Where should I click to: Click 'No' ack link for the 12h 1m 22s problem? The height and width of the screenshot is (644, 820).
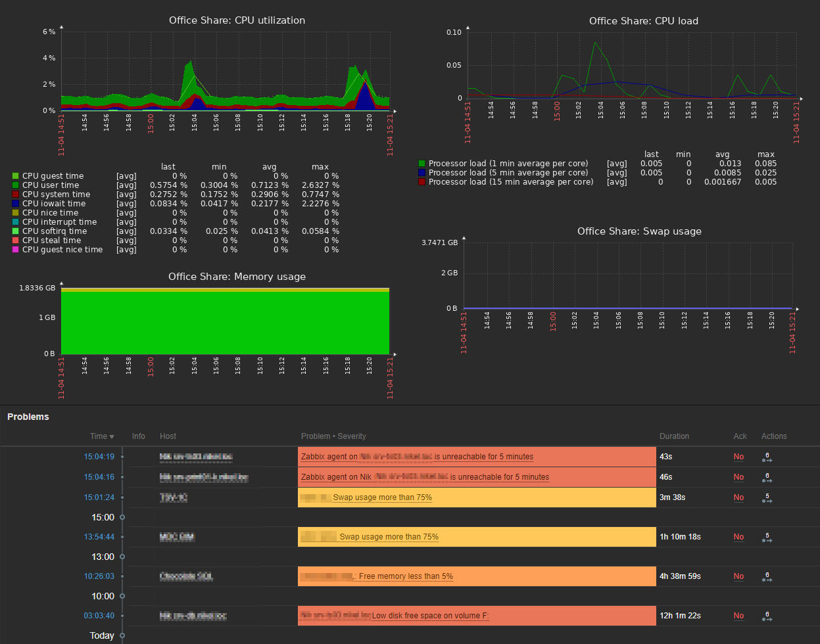click(738, 616)
